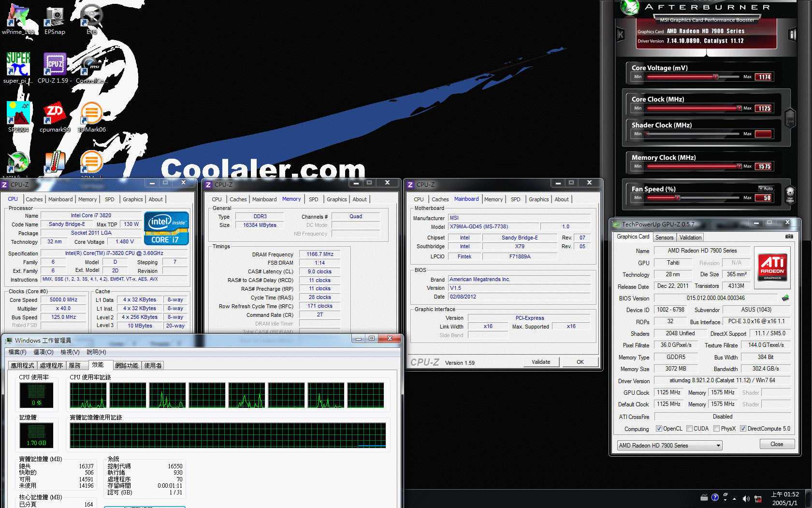812x508 pixels.
Task: Open the 使用者 tab in Task Manager
Action: click(x=153, y=366)
